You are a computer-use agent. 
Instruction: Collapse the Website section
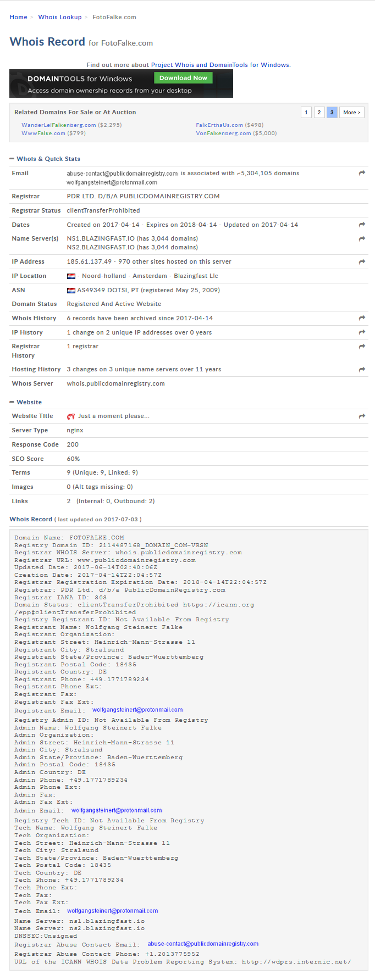[x=12, y=402]
